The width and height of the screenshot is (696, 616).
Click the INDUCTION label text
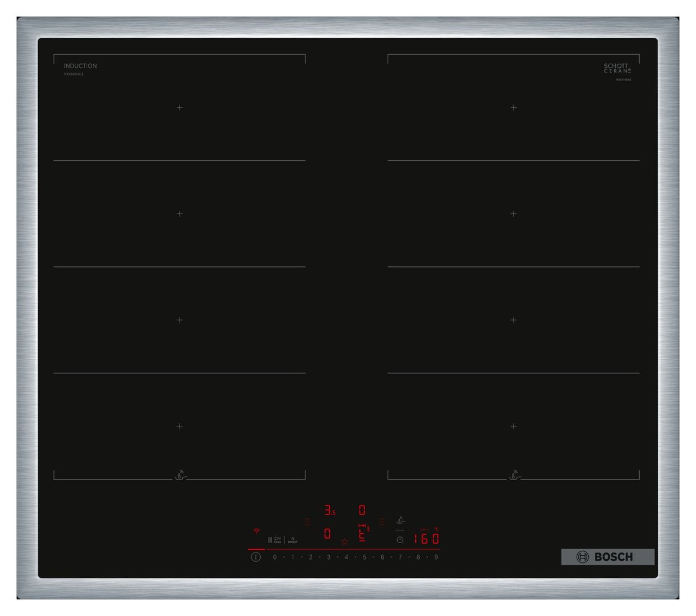click(x=80, y=66)
